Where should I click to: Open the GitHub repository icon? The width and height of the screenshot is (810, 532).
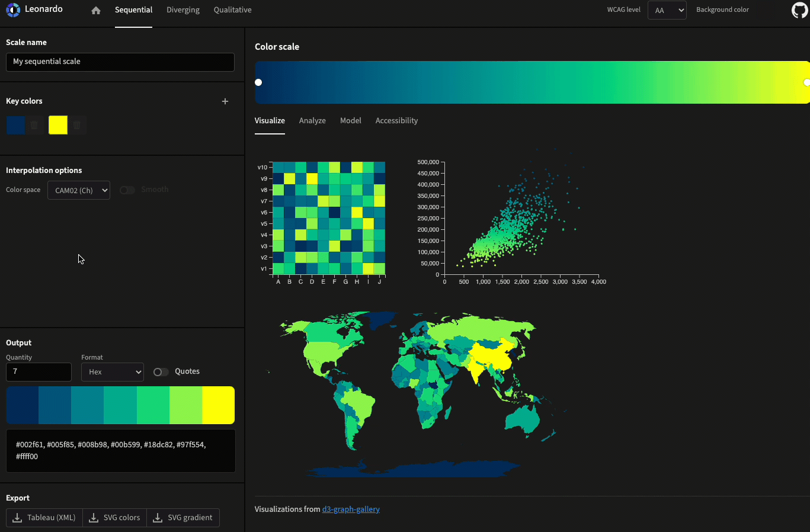tap(799, 10)
